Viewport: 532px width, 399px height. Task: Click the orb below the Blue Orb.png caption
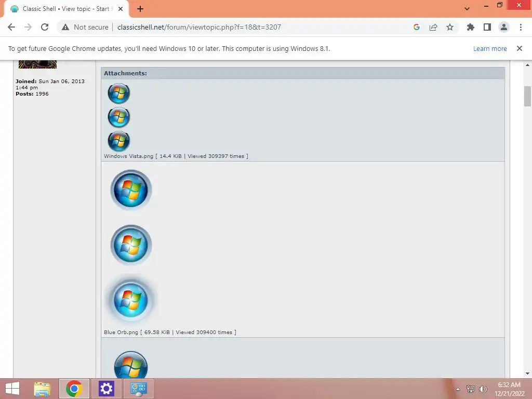pyautogui.click(x=131, y=365)
